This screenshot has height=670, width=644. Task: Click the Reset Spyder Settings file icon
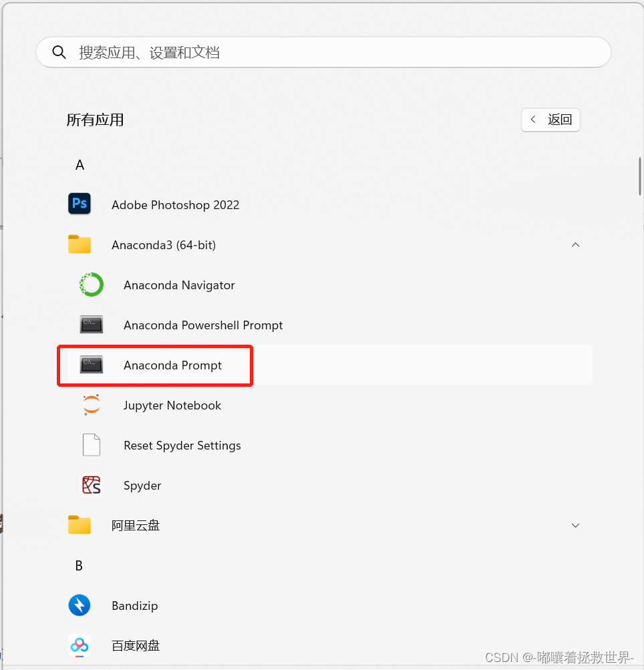click(92, 445)
